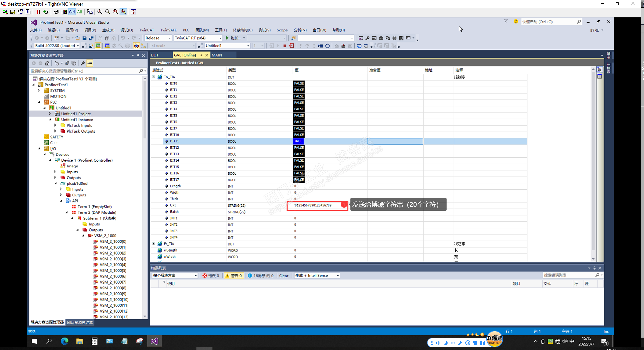Toggle the errors filter showing 0 errors
This screenshot has width=644, height=350.
click(211, 276)
